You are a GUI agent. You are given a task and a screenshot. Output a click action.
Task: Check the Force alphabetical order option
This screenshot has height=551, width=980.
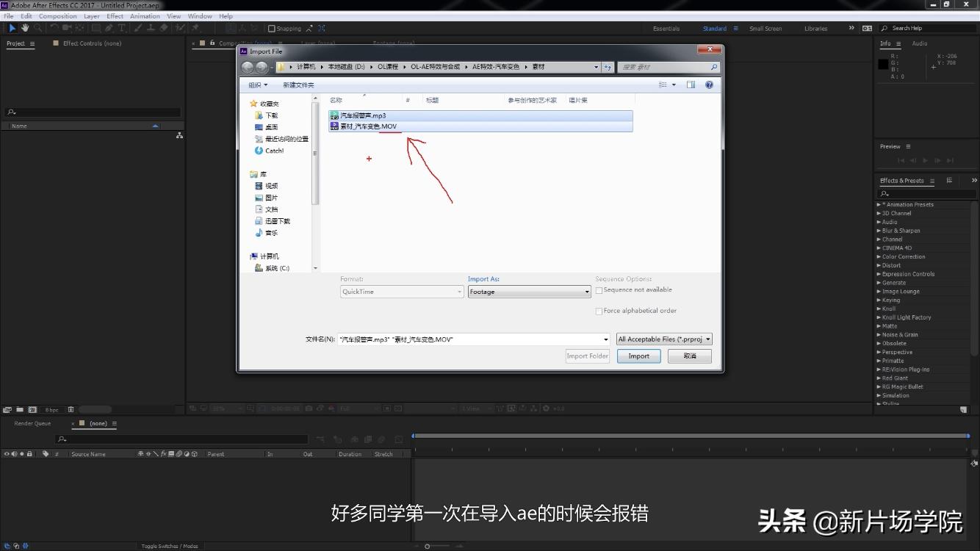tap(599, 311)
